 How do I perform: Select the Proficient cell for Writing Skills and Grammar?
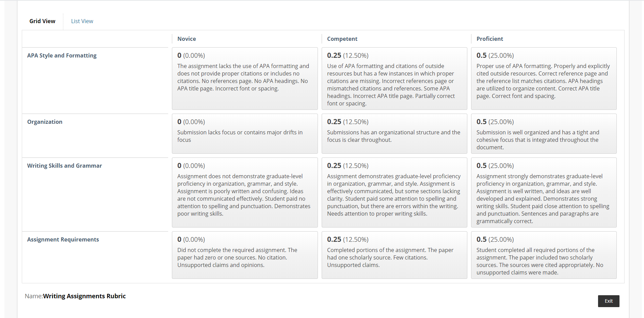pyautogui.click(x=544, y=193)
